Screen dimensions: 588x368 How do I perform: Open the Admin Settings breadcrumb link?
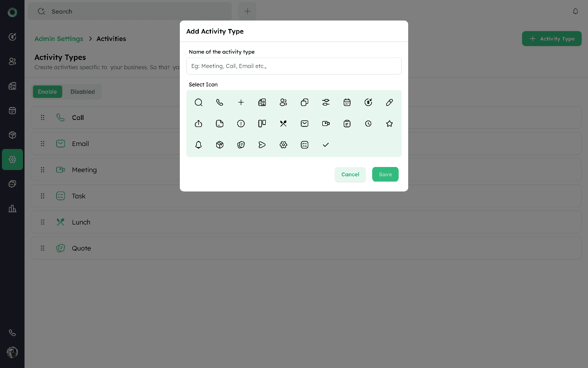click(x=59, y=38)
